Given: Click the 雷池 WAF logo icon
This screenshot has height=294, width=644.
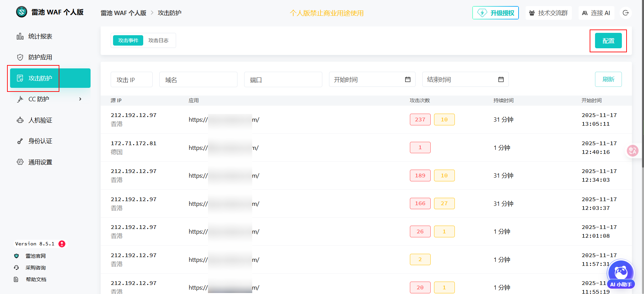Looking at the screenshot, I should pyautogui.click(x=21, y=12).
